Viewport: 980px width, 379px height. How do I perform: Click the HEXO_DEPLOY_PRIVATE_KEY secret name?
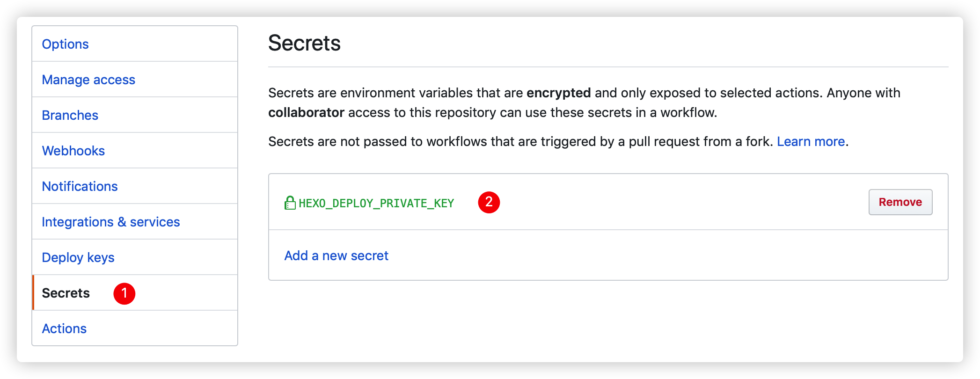tap(376, 204)
